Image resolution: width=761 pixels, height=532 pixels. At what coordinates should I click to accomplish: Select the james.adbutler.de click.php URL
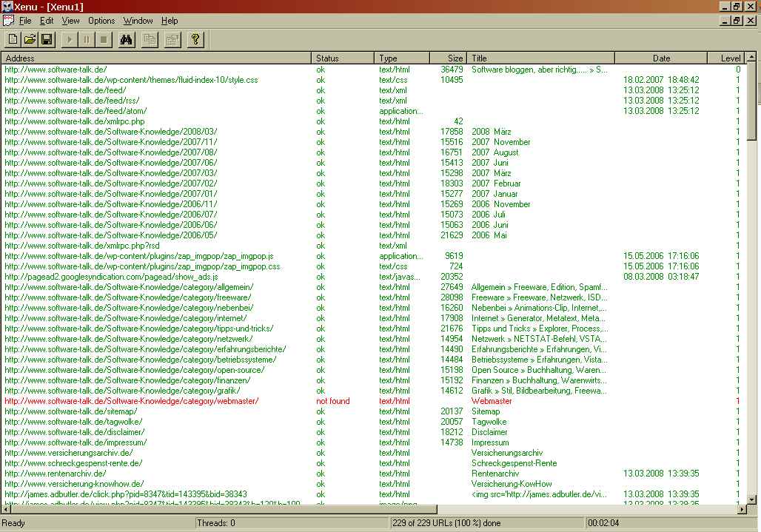pos(126,494)
